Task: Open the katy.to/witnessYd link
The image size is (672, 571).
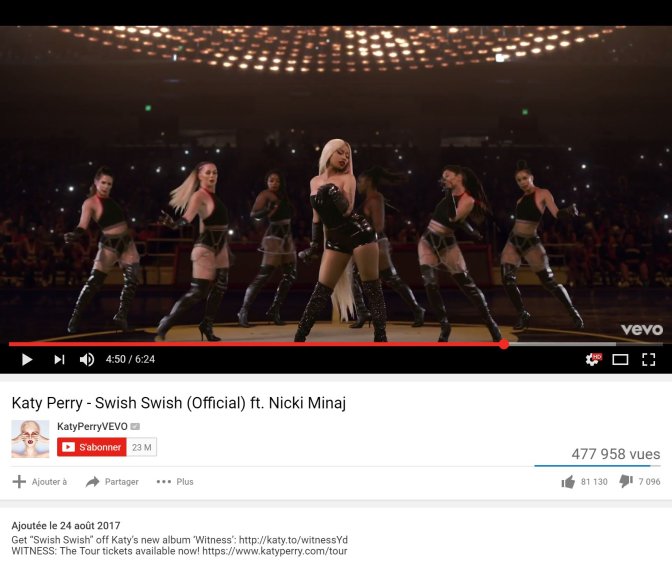Action: [x=293, y=540]
